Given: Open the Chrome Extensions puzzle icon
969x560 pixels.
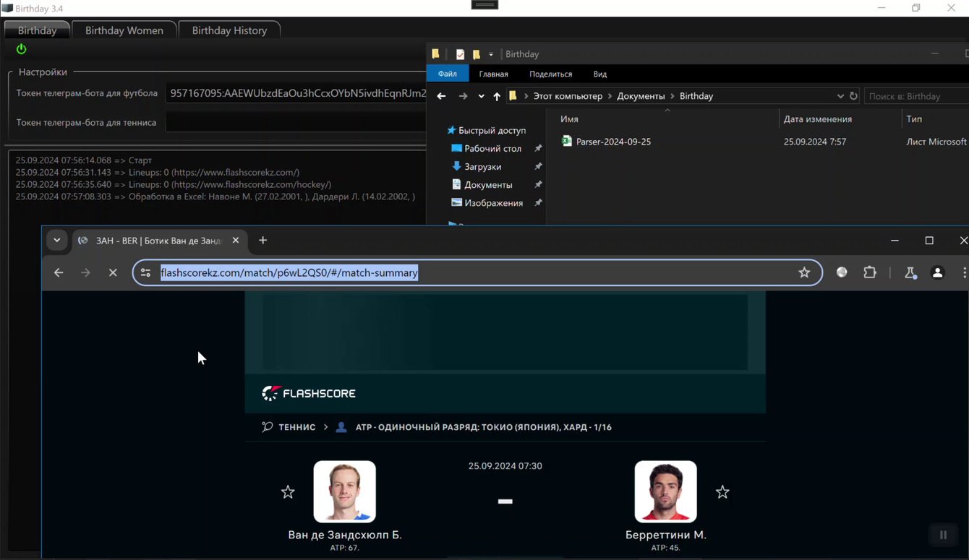Looking at the screenshot, I should [x=870, y=272].
